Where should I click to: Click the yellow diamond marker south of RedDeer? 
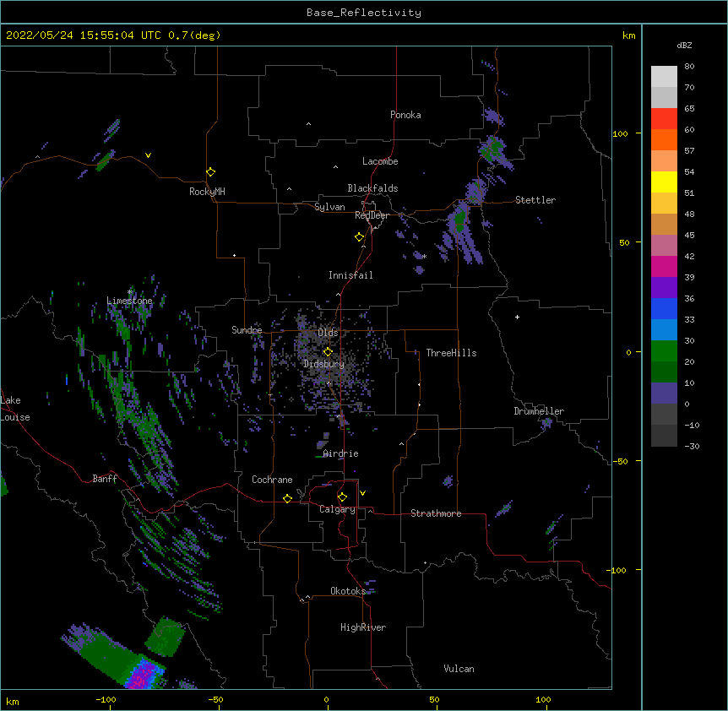tap(359, 237)
